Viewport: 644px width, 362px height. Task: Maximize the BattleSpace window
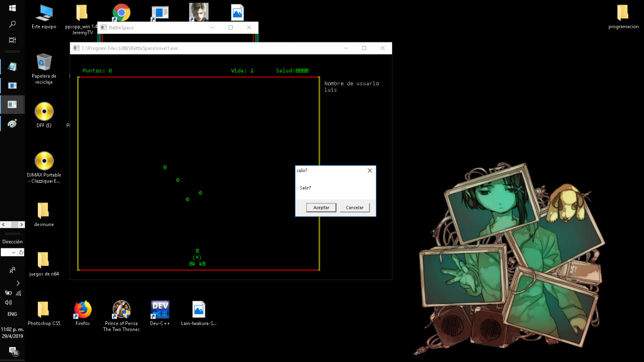tap(231, 27)
